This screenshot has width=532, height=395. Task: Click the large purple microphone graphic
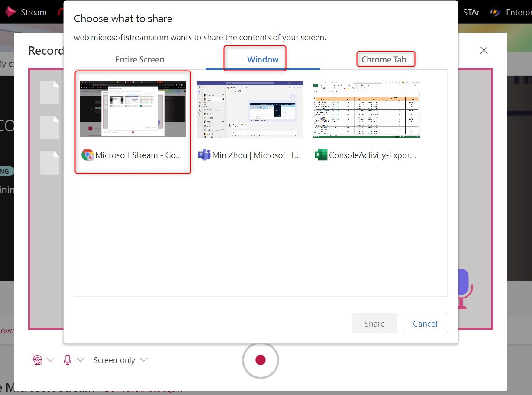(463, 288)
